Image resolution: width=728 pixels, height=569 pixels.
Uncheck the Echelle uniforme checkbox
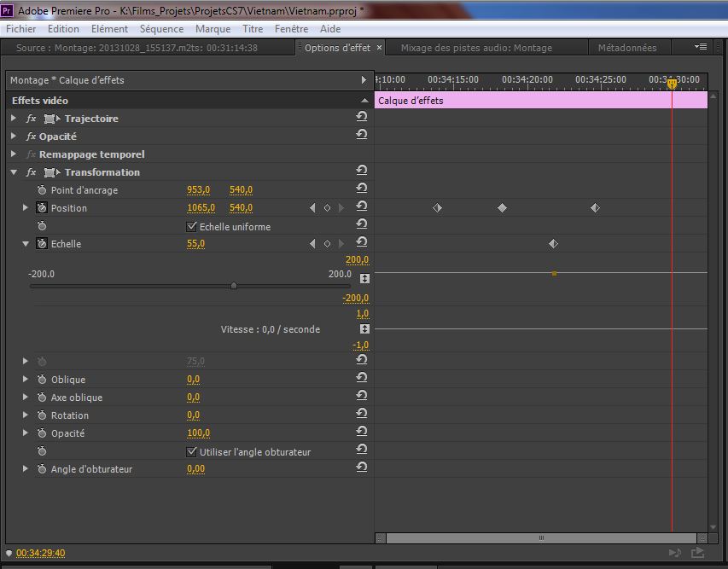point(191,227)
